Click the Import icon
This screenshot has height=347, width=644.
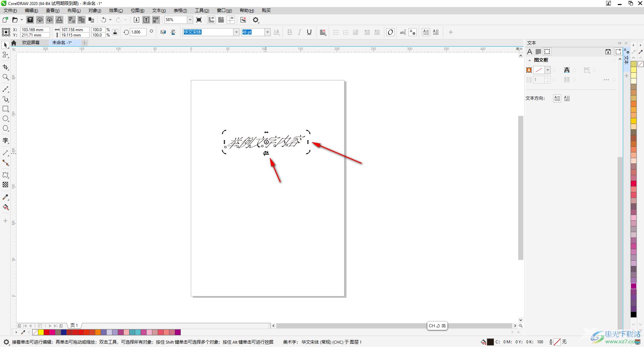[137, 20]
